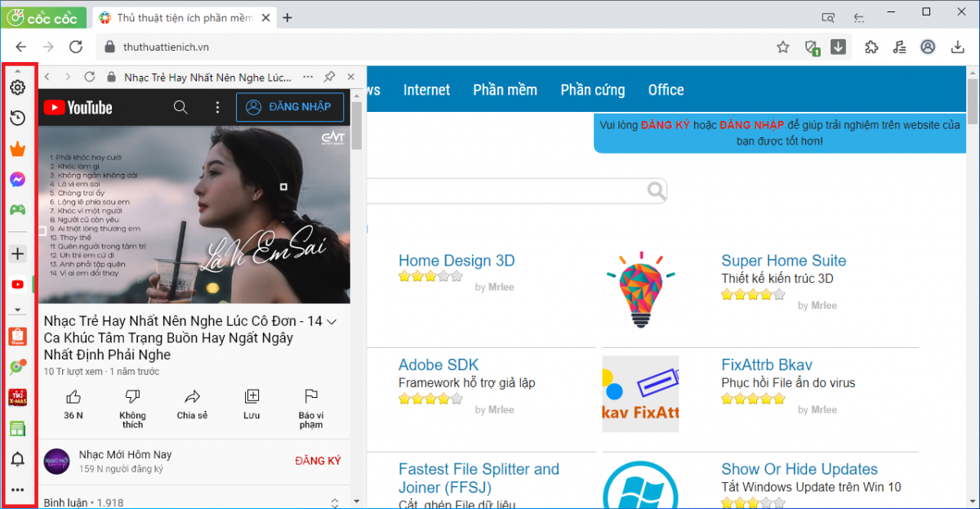Bookmark this page with the star icon
The height and width of the screenshot is (509, 980).
(782, 47)
